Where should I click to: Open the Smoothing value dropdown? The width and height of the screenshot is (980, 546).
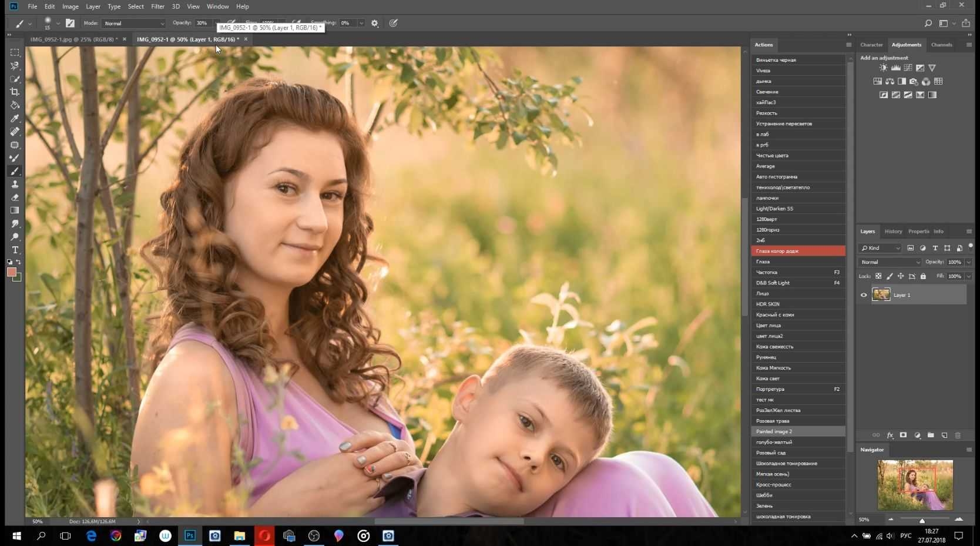point(361,24)
